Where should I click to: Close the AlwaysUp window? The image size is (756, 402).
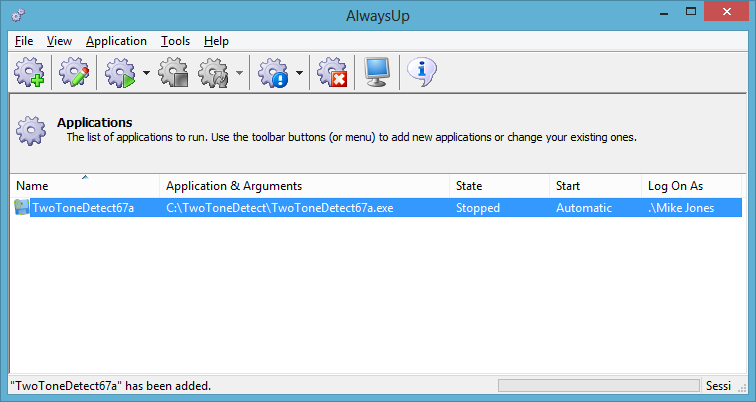[x=726, y=12]
